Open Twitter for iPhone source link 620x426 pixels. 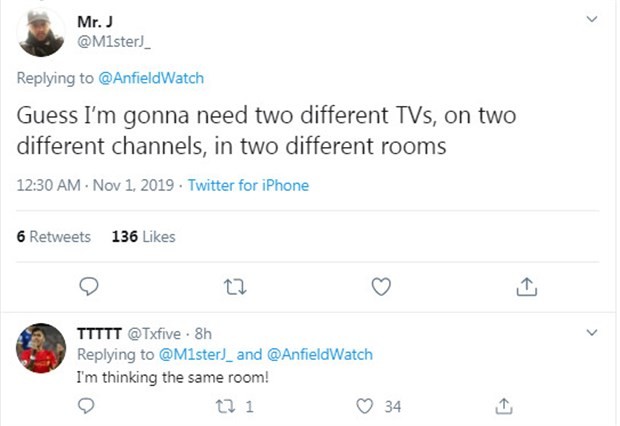pyautogui.click(x=248, y=185)
